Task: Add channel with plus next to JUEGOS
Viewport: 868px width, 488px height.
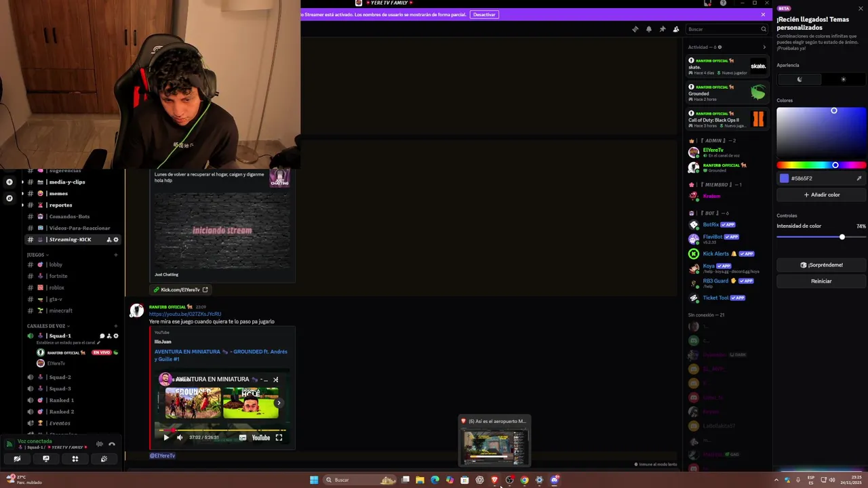Action: (116, 255)
